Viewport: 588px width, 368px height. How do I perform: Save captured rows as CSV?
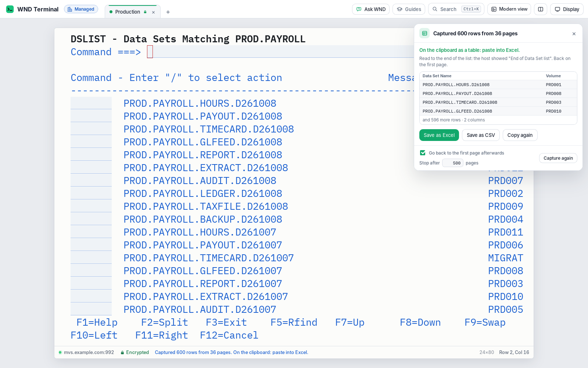click(481, 135)
